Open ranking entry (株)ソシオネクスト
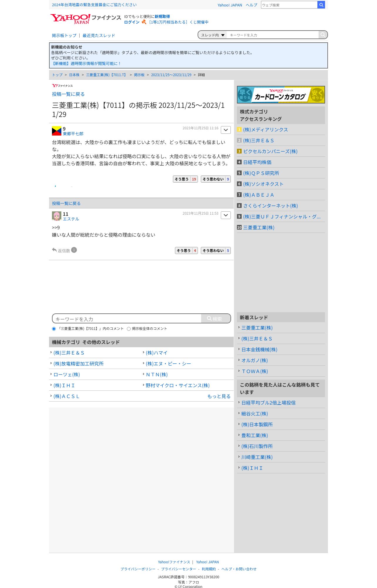This screenshot has height=588, width=377. [263, 184]
